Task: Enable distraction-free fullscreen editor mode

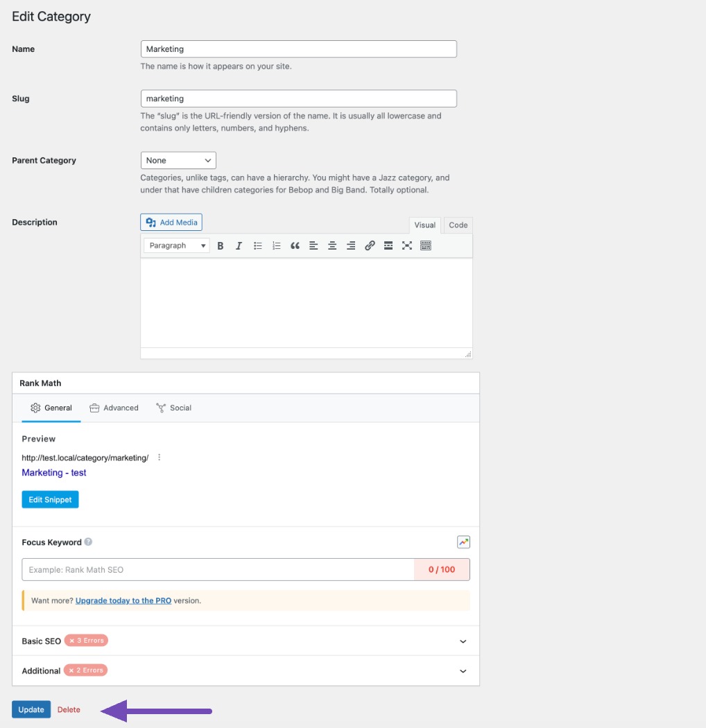Action: pyautogui.click(x=407, y=245)
